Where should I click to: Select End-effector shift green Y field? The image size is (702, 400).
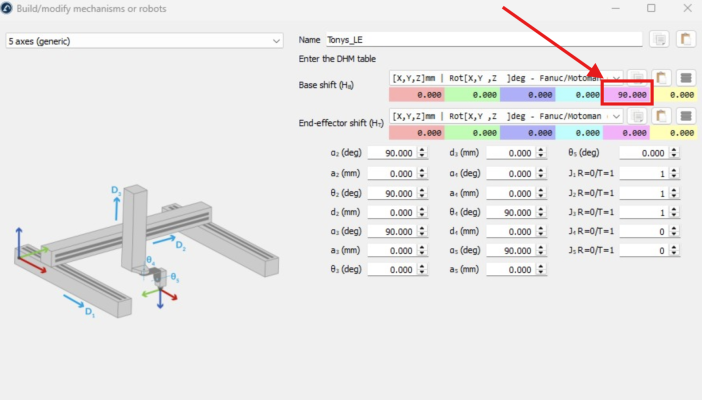pos(472,133)
